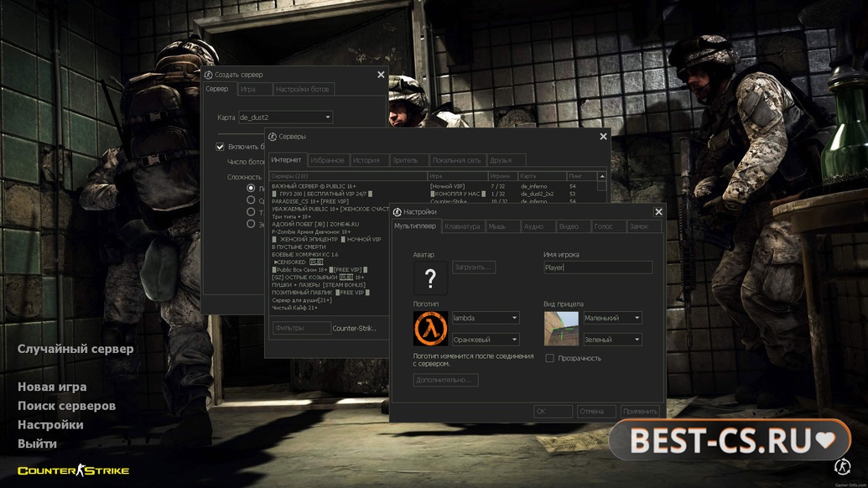Switch to the Замок tab in Настройки
The image size is (868, 488).
click(644, 226)
